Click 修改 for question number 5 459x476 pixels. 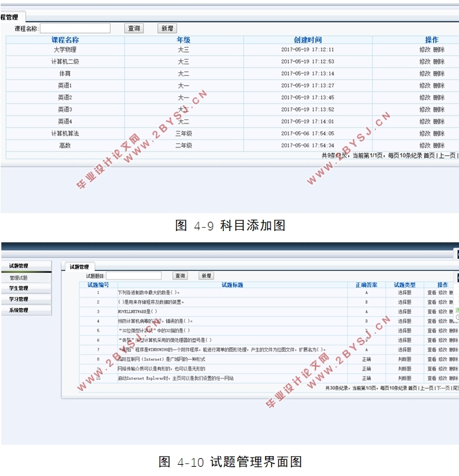442,331
